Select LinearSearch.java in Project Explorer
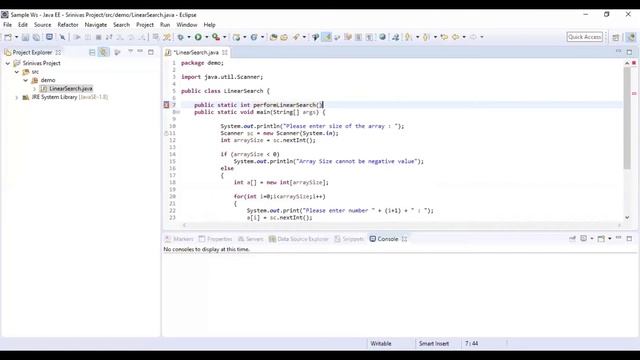 (x=71, y=89)
